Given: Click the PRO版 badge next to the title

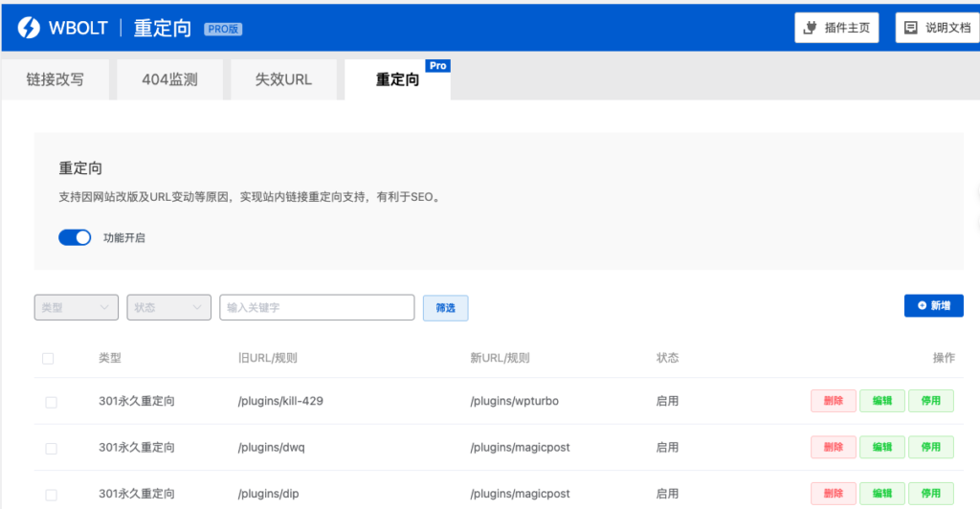Looking at the screenshot, I should [223, 29].
